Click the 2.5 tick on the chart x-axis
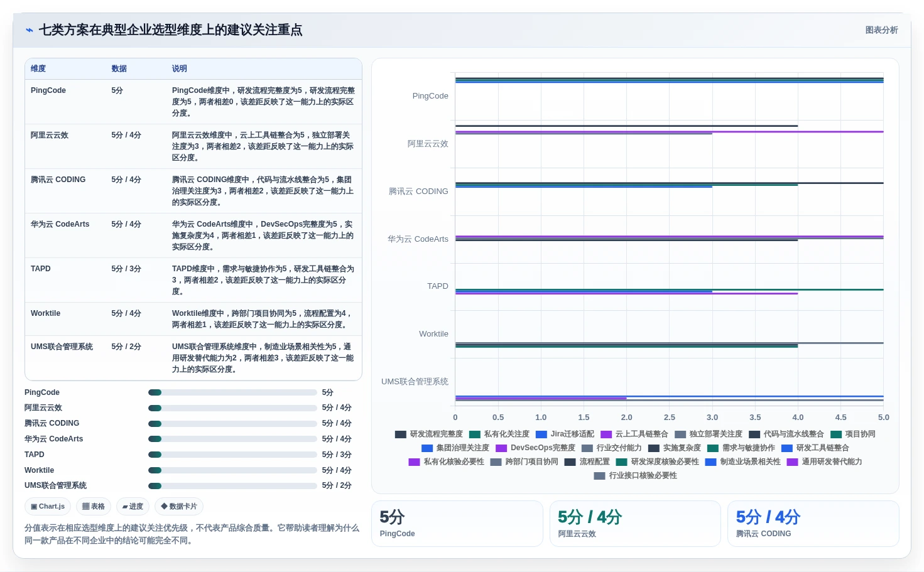924x572 pixels. click(x=670, y=418)
